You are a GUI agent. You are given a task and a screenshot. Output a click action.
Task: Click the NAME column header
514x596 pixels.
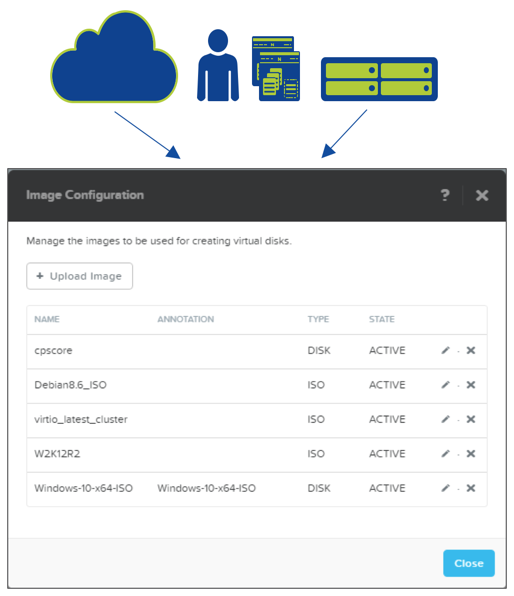(47, 319)
